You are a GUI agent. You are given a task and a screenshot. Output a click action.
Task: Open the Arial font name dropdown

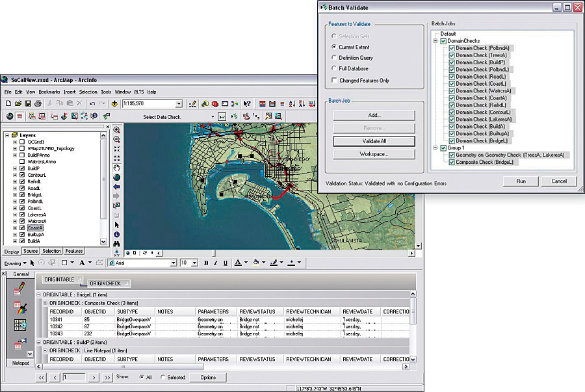[173, 263]
